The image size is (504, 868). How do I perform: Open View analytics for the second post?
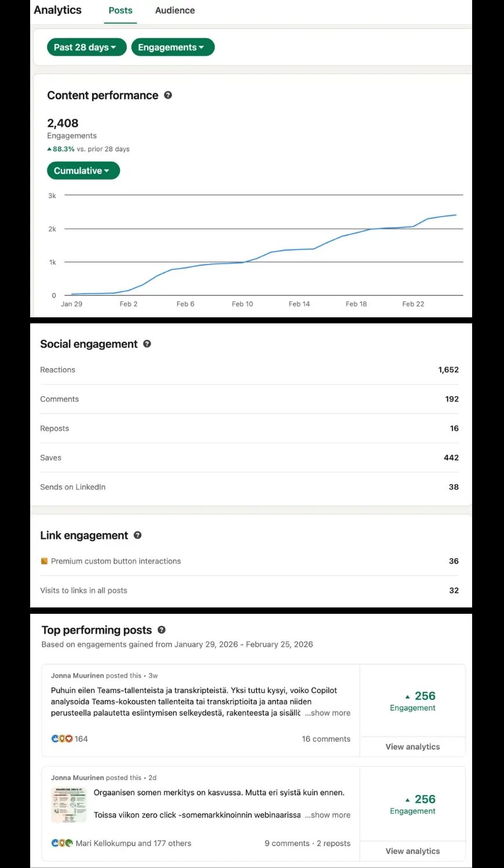(x=412, y=851)
